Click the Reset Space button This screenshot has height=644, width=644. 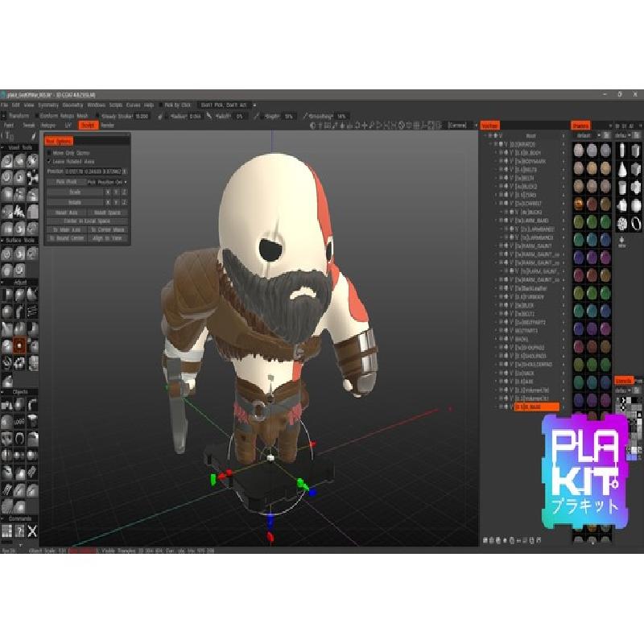click(107, 213)
